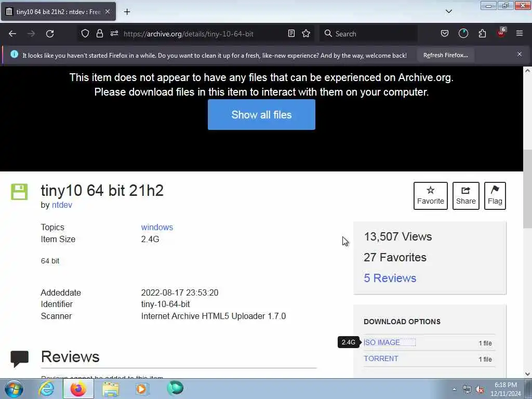The height and width of the screenshot is (399, 532).
Task: Click the Reviews speech bubble icon
Action: (x=19, y=359)
